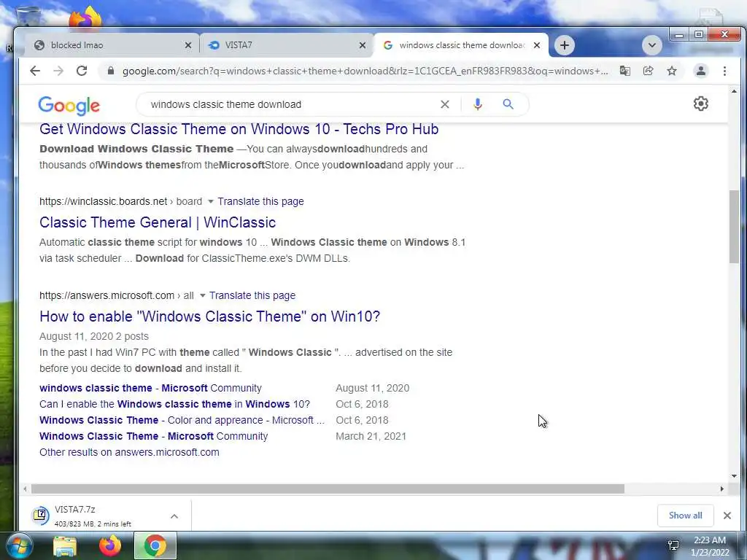Reload the current page

click(82, 71)
